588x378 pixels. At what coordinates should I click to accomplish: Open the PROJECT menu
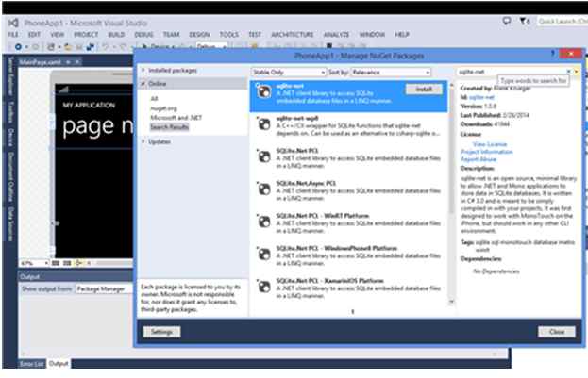86,34
